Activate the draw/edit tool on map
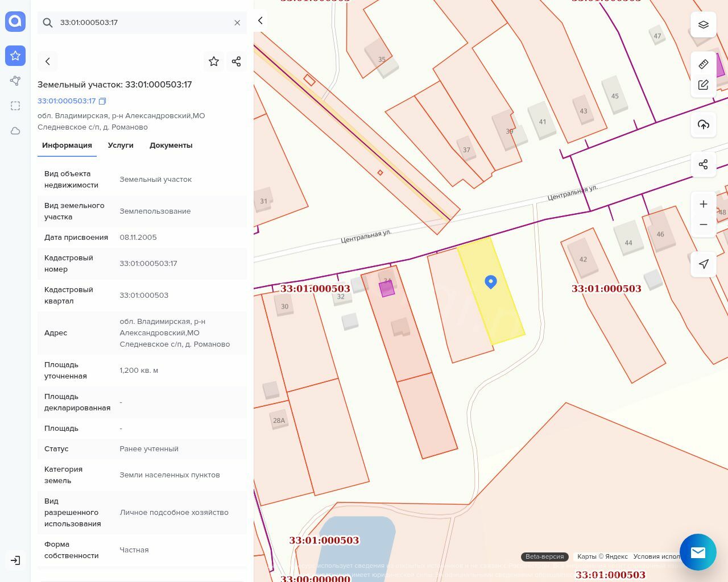The image size is (728, 582). coord(704,85)
